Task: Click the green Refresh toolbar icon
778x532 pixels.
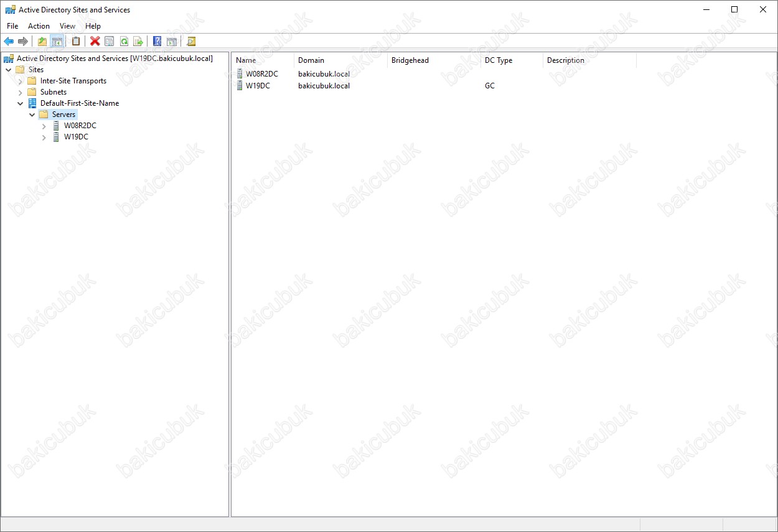Action: pos(124,42)
